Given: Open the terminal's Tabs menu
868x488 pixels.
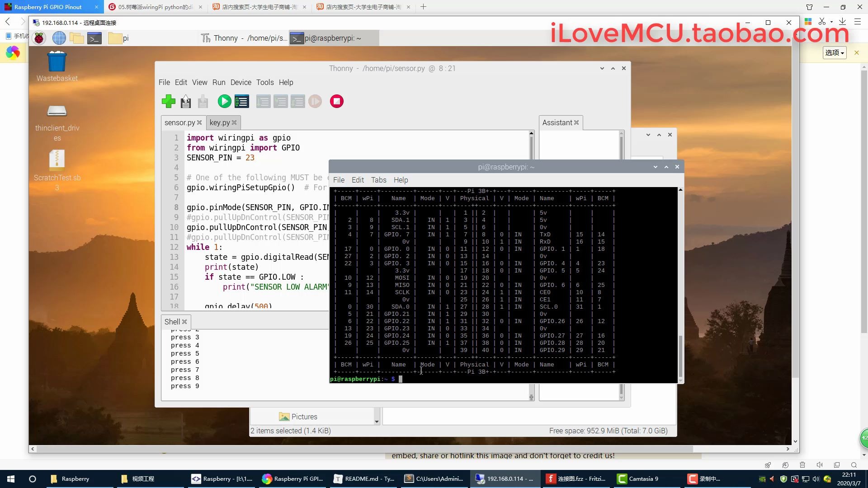Looking at the screenshot, I should [378, 180].
